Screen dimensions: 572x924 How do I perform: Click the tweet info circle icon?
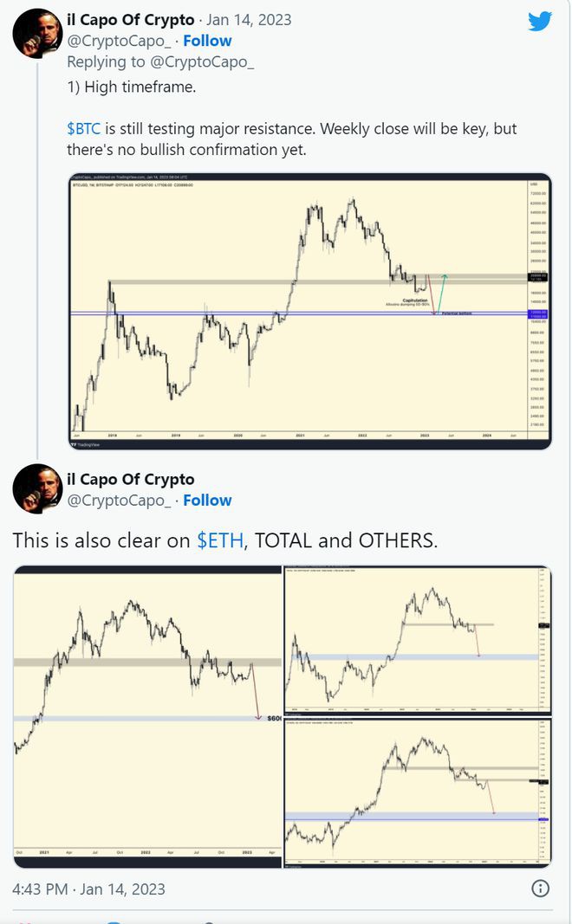click(x=539, y=888)
